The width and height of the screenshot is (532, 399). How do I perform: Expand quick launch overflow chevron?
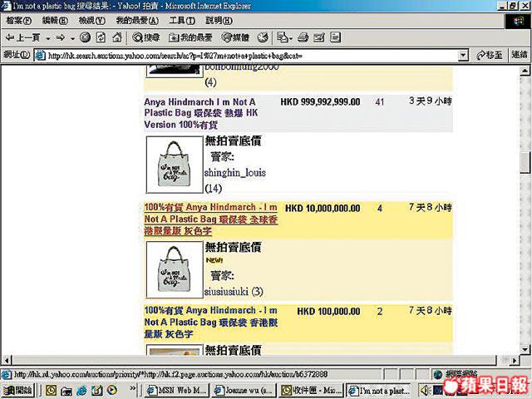click(133, 388)
